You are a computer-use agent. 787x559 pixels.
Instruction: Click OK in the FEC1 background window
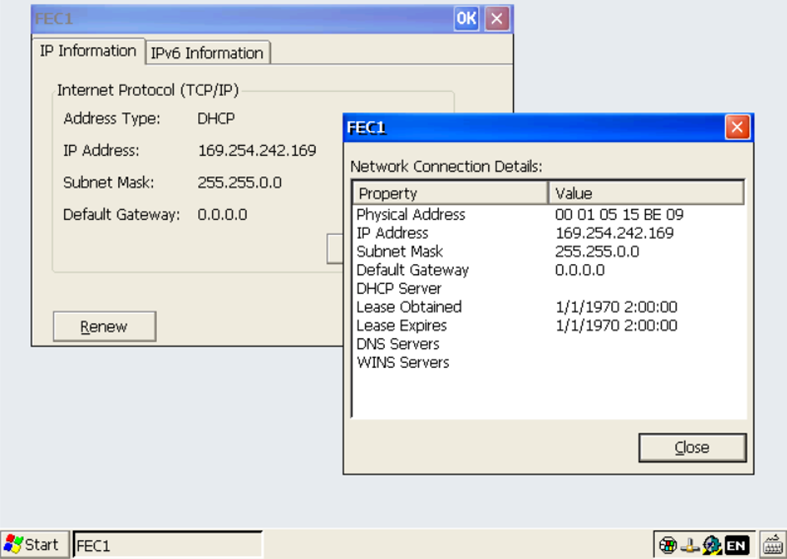[x=466, y=19]
